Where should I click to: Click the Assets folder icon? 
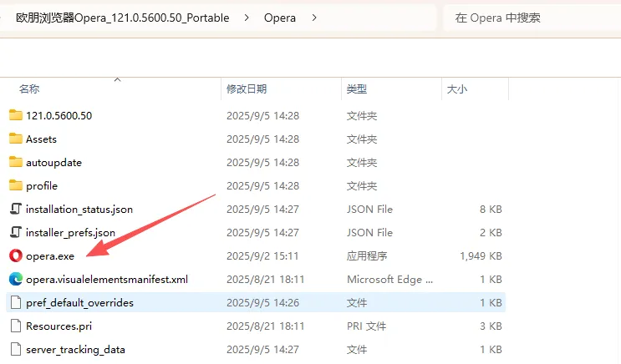pos(15,139)
